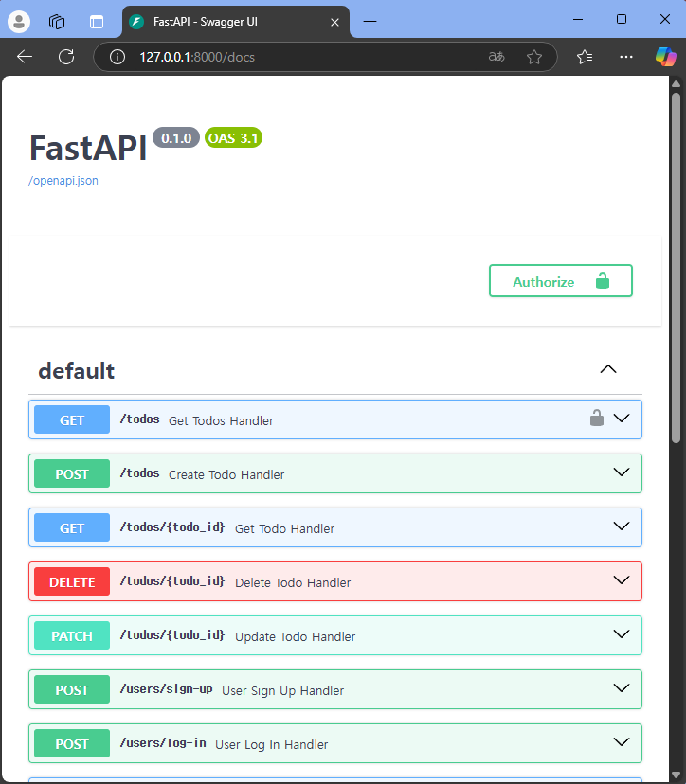Click the /users/sign-up path text
The image size is (686, 784).
click(x=166, y=689)
